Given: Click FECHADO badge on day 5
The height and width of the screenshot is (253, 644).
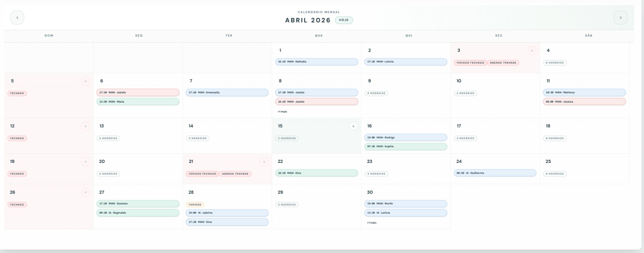Looking at the screenshot, I should (17, 93).
